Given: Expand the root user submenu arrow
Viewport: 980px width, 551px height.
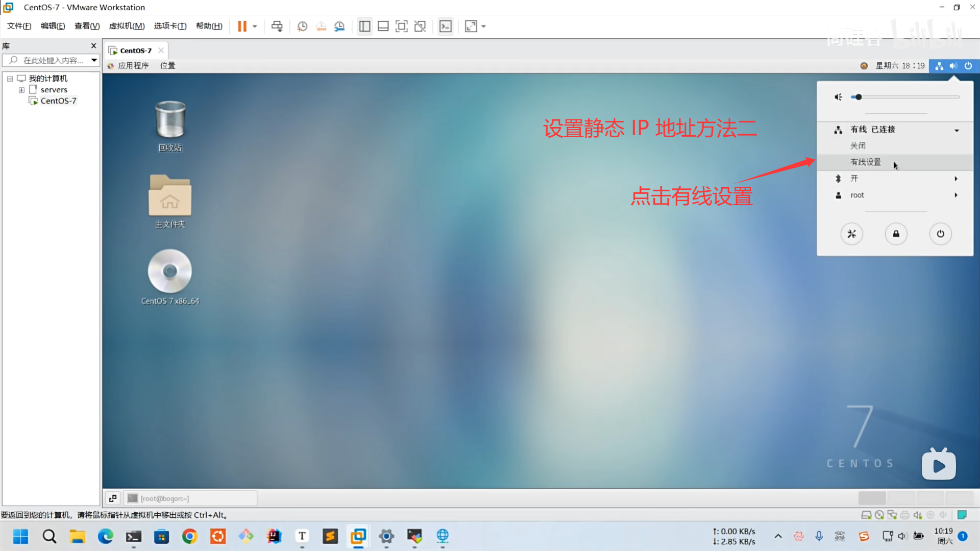Looking at the screenshot, I should [x=956, y=195].
